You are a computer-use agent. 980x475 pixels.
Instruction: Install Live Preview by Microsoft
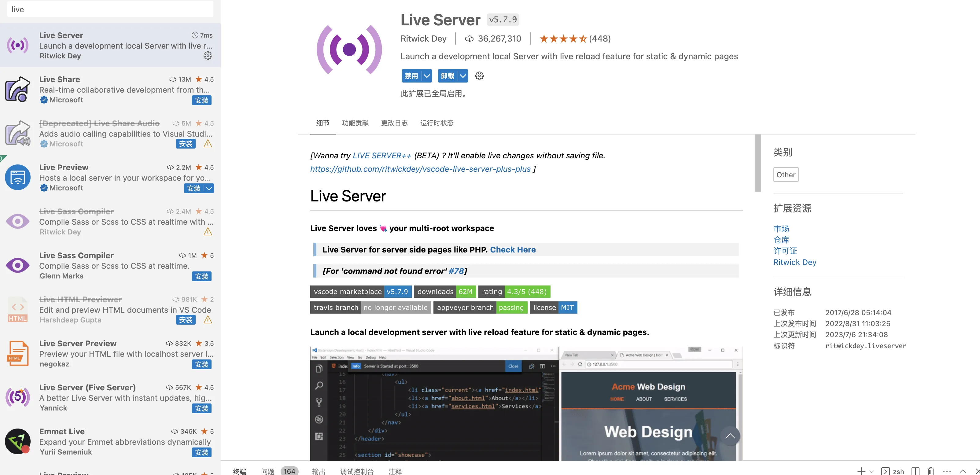(194, 188)
